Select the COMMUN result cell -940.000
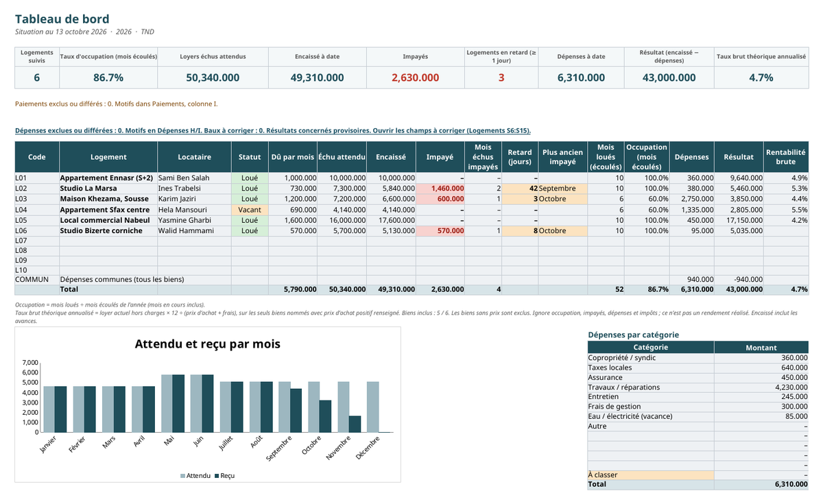This screenshot has height=504, width=823. click(739, 279)
